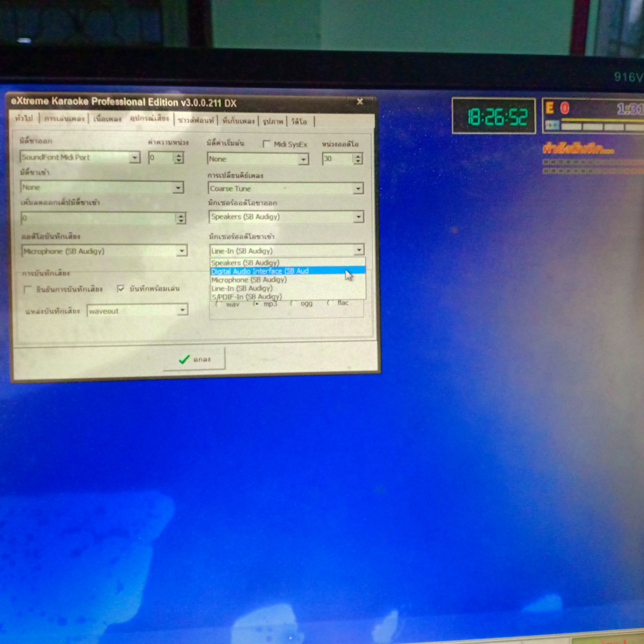Image resolution: width=644 pixels, height=644 pixels.
Task: Select Digital Audio Interface in the list
Action: [x=288, y=271]
